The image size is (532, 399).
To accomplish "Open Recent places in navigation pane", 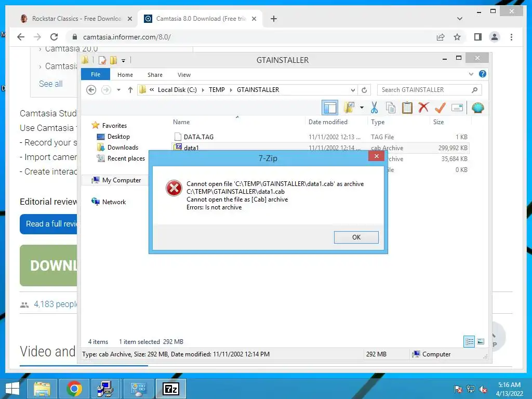I will click(126, 158).
